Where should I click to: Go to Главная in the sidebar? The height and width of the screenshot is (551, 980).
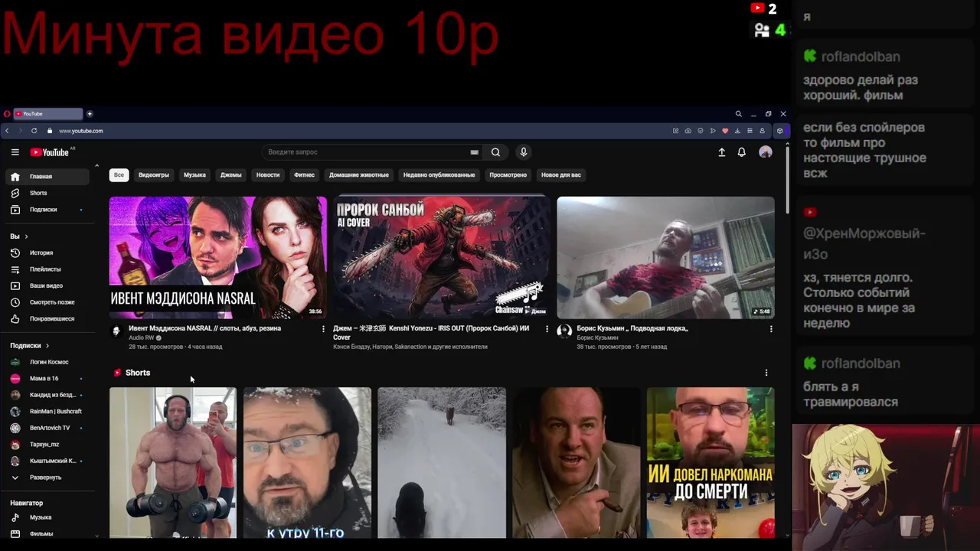tap(47, 177)
